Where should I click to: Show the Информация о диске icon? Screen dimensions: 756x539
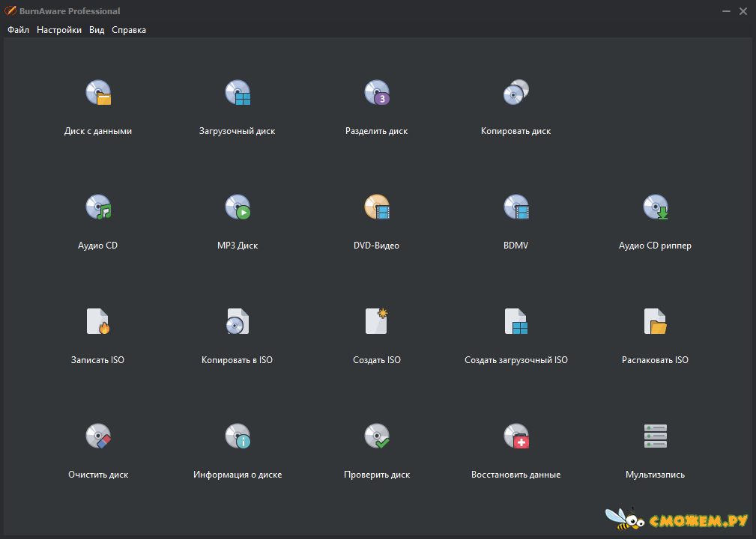(x=238, y=436)
